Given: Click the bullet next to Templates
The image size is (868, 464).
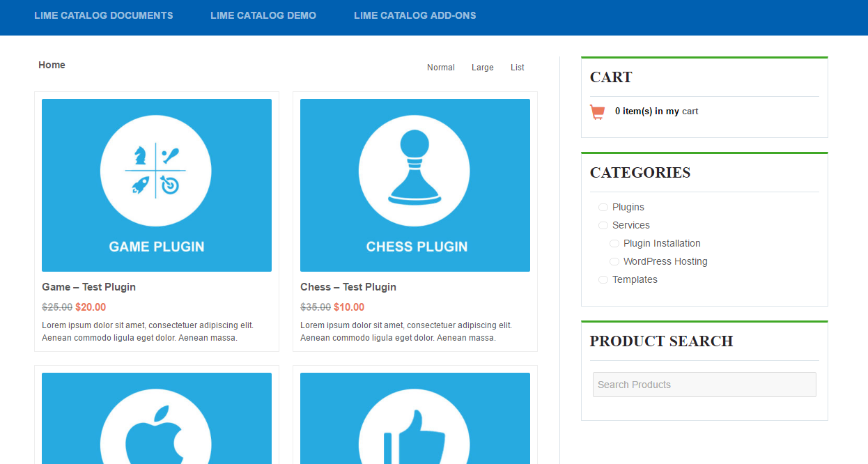Looking at the screenshot, I should [603, 279].
